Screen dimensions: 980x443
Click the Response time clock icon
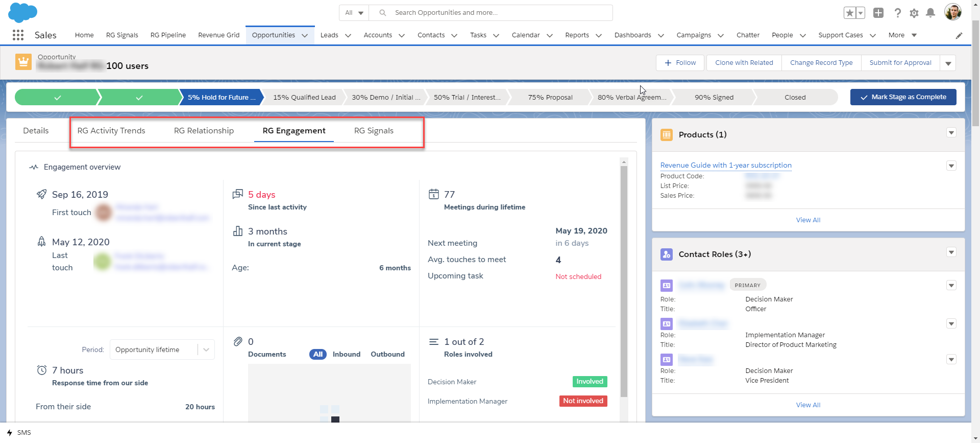(x=42, y=370)
